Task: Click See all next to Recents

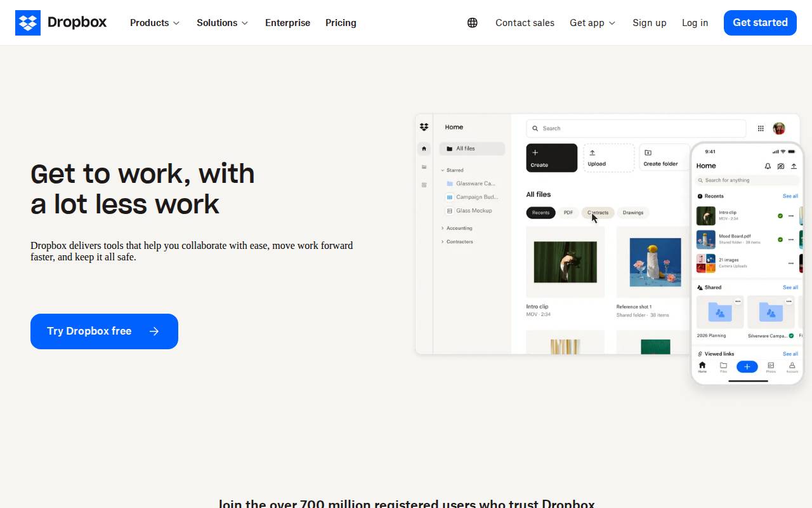Action: point(790,196)
